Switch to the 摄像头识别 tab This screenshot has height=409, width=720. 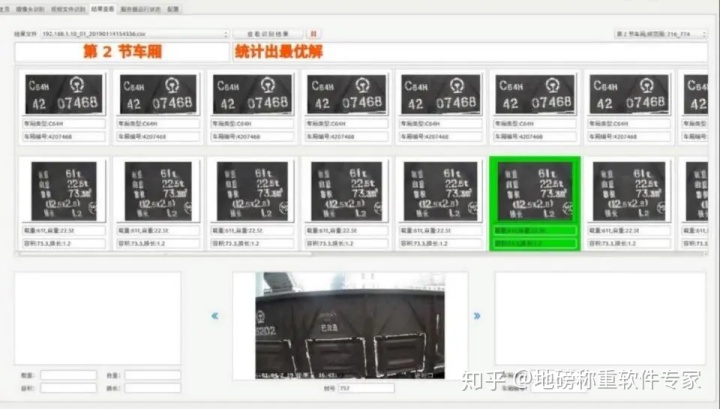[30, 9]
